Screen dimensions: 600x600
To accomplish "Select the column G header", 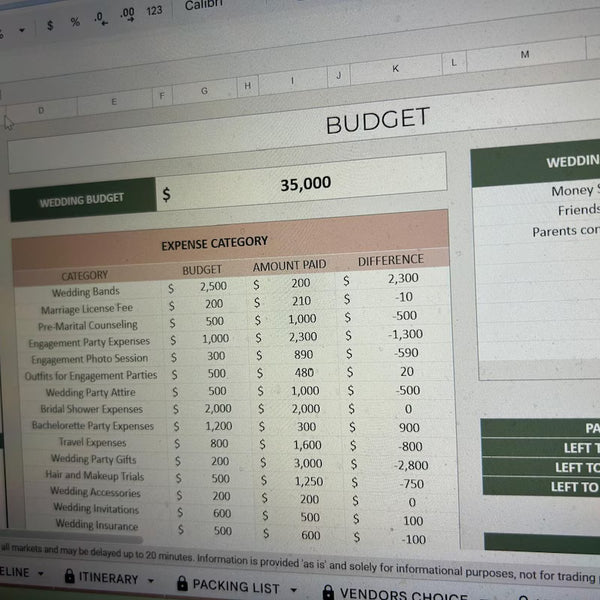I will pos(204,90).
